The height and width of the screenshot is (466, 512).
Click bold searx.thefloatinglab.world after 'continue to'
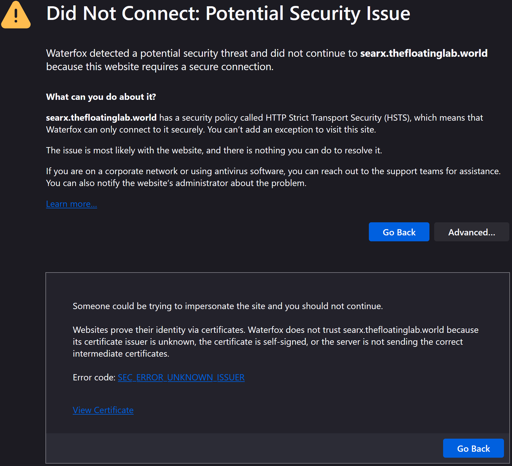pos(424,53)
